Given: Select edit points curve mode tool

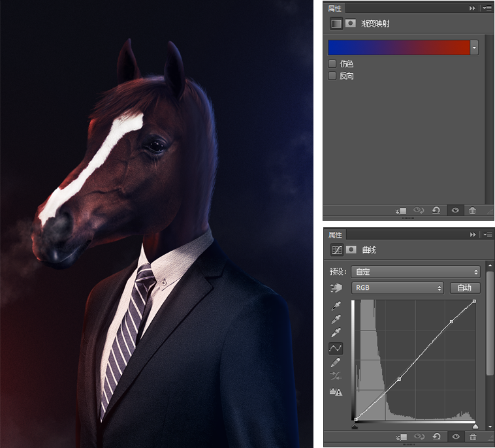Looking at the screenshot, I should (x=336, y=348).
